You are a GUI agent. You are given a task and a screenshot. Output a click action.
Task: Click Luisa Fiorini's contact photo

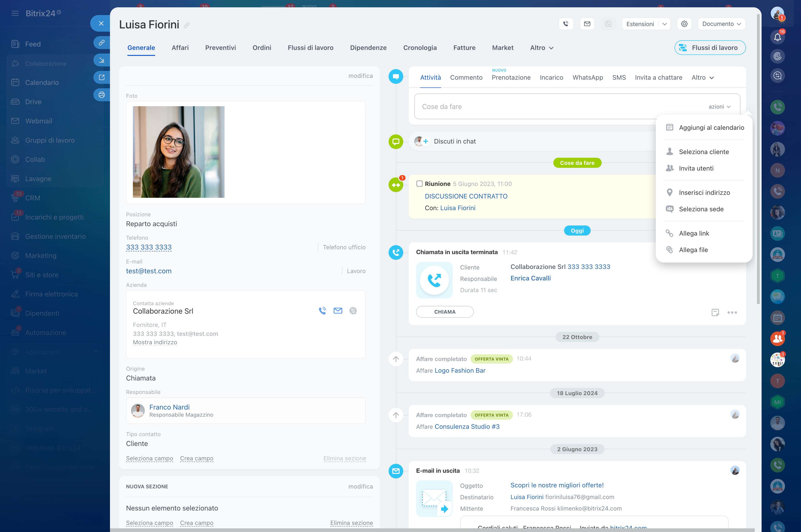point(179,152)
